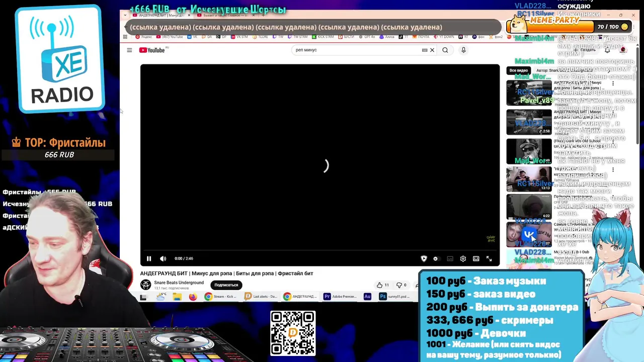Image resolution: width=644 pixels, height=362 pixels.
Task: Select the 'Все видео' filter chip
Action: coord(519,70)
